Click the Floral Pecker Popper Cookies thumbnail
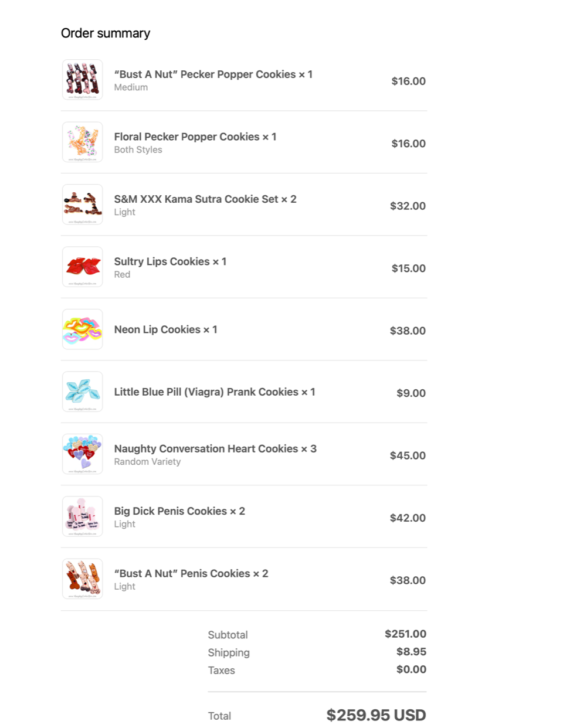The width and height of the screenshot is (563, 728). [x=83, y=142]
